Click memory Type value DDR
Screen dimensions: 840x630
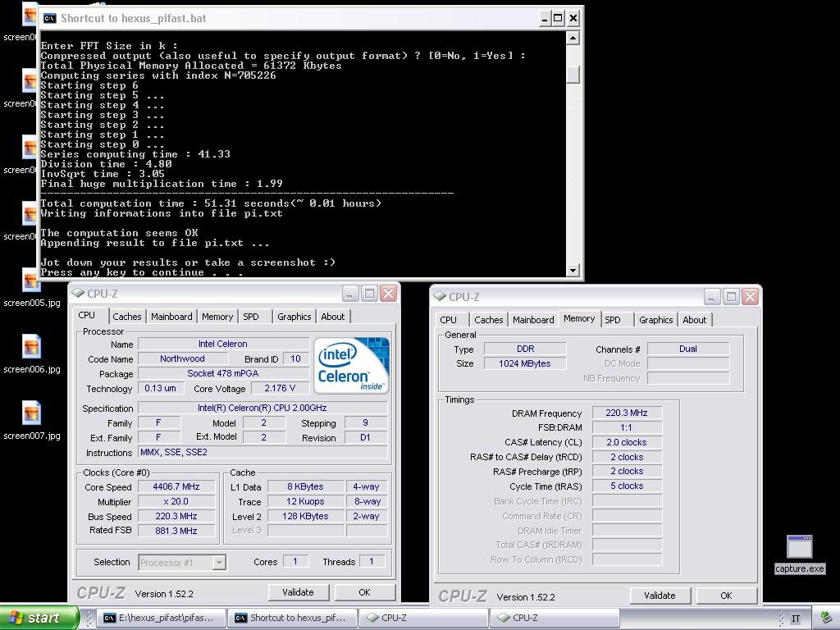[525, 349]
